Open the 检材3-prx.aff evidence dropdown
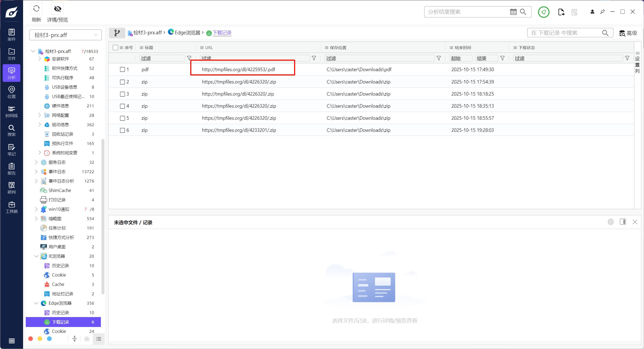The height and width of the screenshot is (349, 644). click(65, 35)
